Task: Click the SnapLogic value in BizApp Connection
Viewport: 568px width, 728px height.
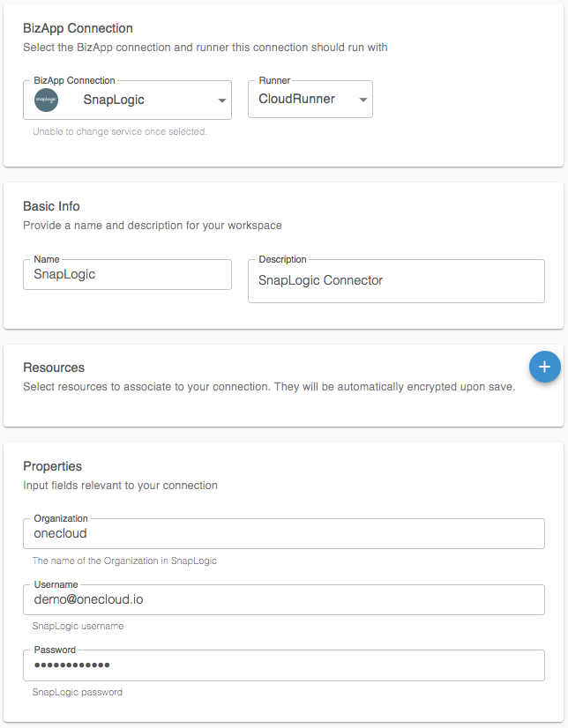Action: (x=114, y=100)
